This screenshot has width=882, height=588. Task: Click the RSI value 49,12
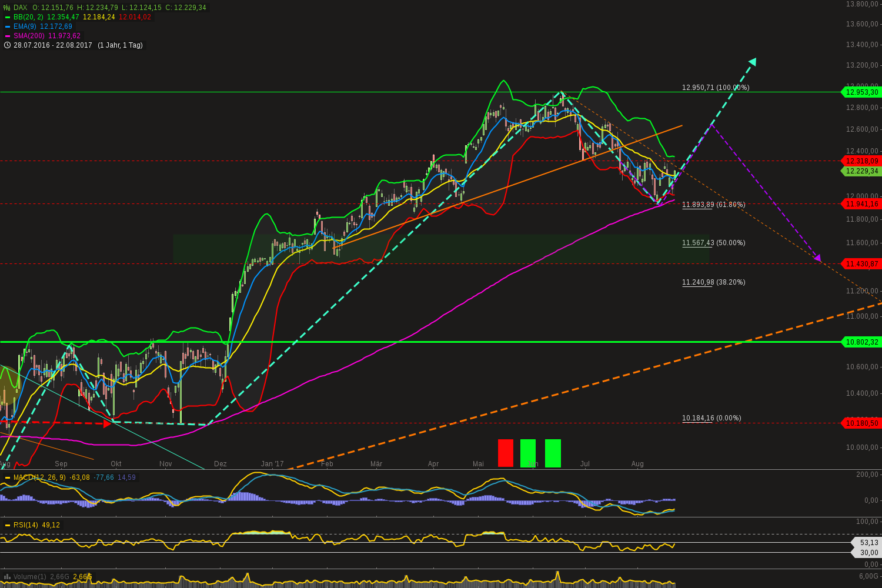pos(51,525)
